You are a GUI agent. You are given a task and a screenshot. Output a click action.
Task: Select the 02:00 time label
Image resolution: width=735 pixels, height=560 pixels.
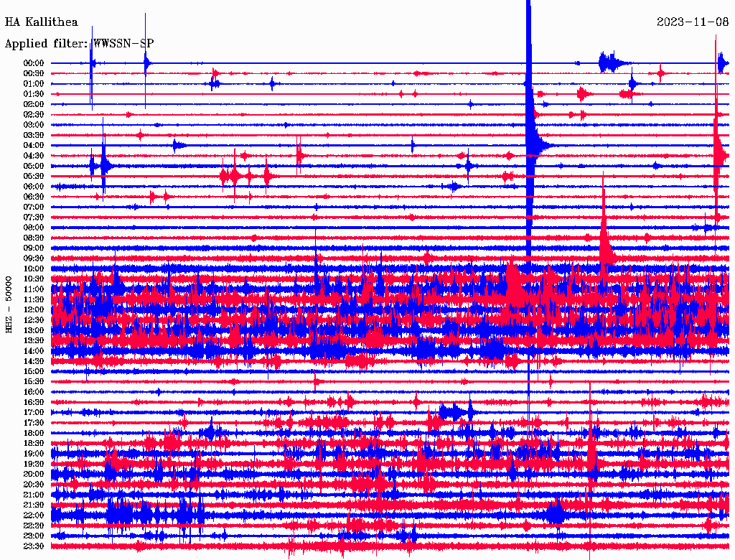click(x=34, y=104)
